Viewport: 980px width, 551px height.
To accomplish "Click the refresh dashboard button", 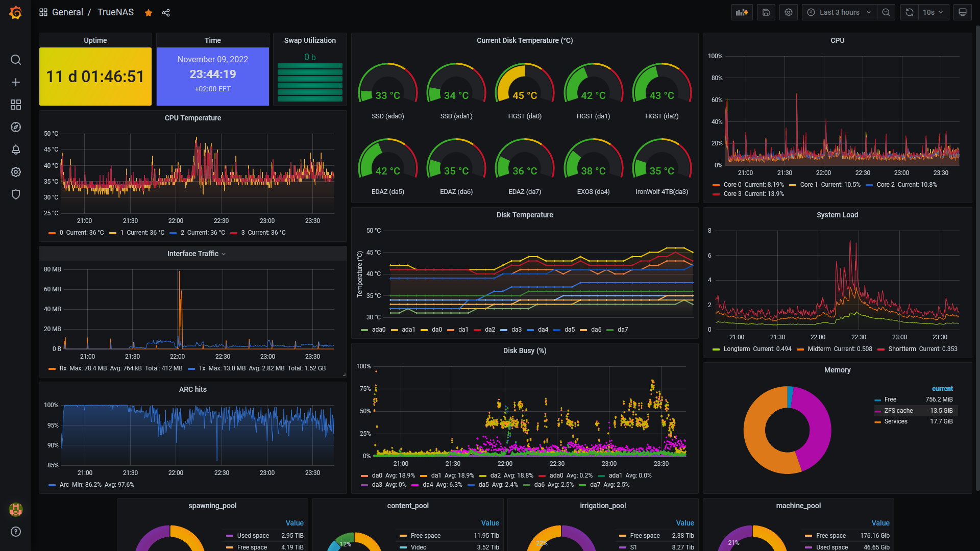I will coord(909,12).
